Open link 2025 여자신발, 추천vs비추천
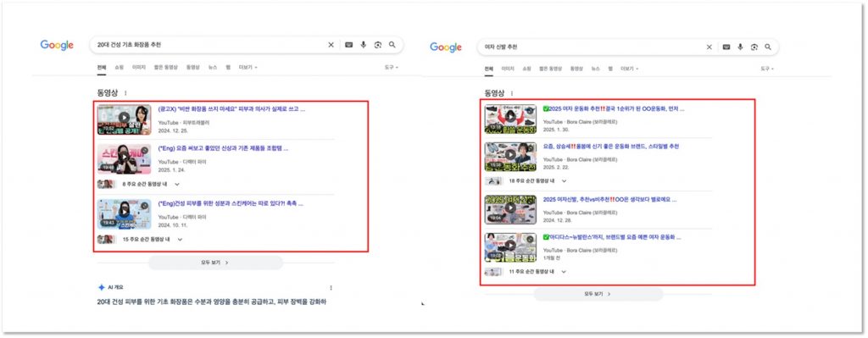This screenshot has width=868, height=338. click(x=609, y=200)
